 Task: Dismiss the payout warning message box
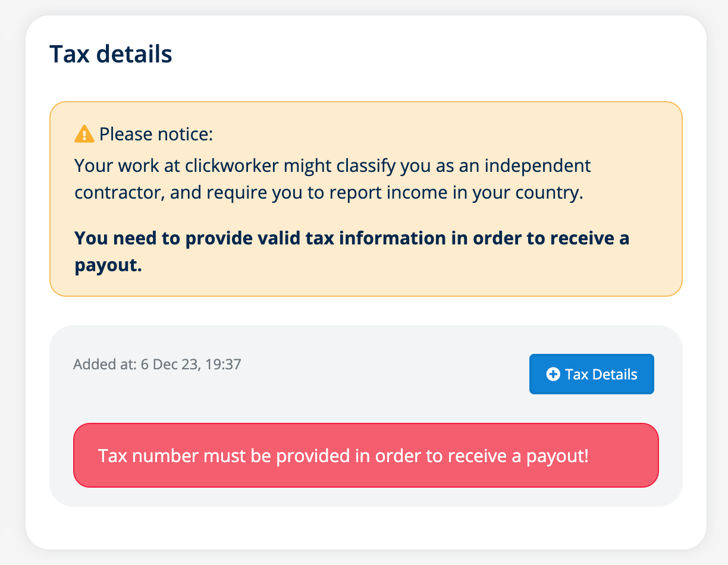366,455
